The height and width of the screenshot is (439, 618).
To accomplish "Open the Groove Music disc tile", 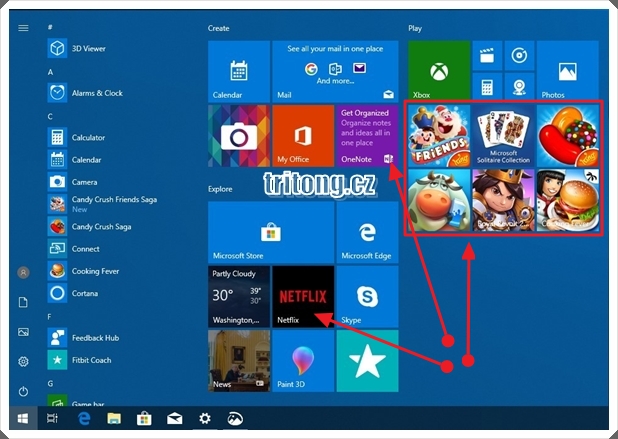I will [519, 56].
